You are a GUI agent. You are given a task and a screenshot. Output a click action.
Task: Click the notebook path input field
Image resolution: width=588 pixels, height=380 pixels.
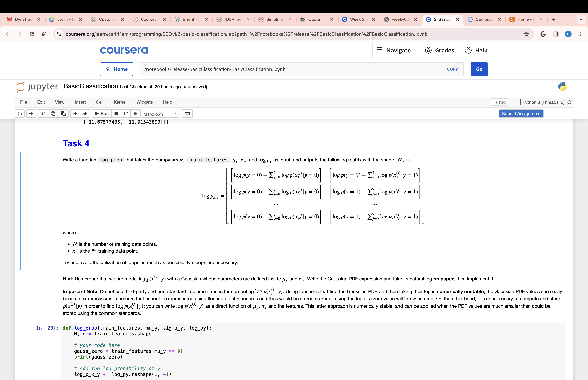pos(291,69)
